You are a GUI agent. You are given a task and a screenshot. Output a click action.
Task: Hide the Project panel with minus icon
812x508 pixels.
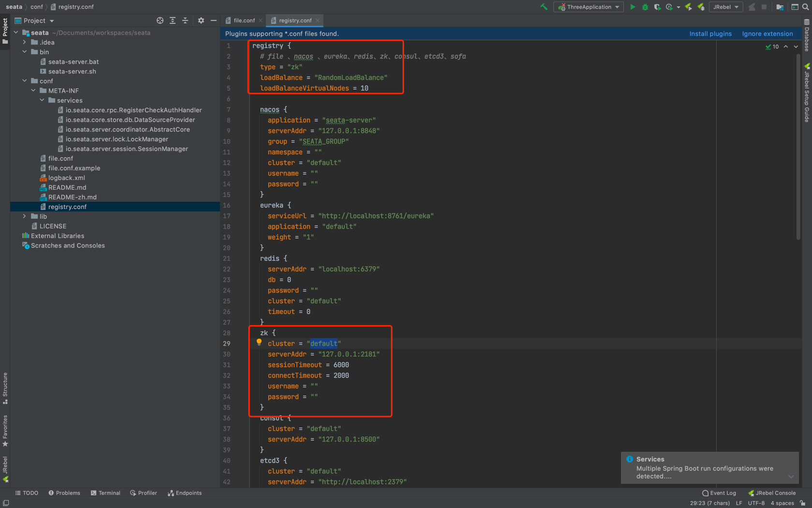pos(214,20)
